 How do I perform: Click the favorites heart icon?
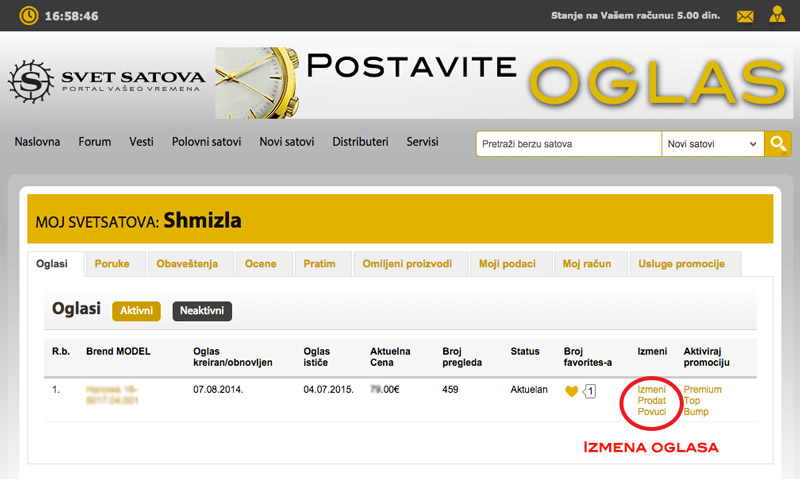571,391
